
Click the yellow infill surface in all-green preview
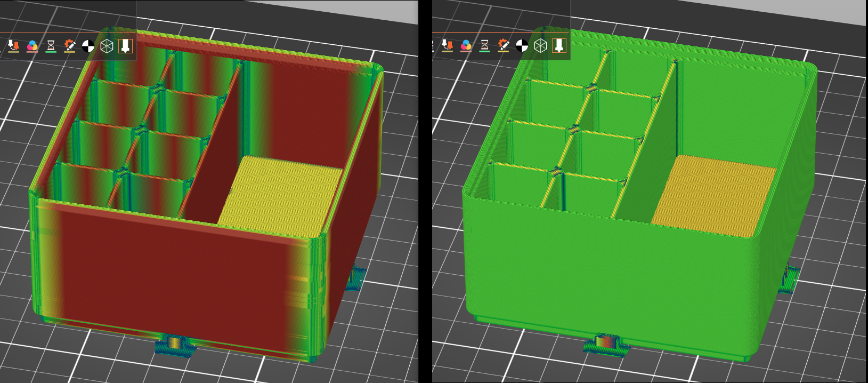[x=714, y=196]
